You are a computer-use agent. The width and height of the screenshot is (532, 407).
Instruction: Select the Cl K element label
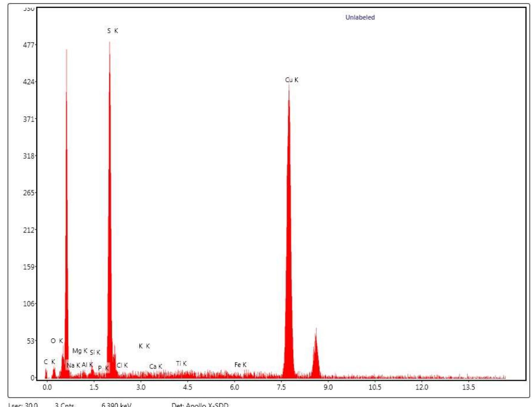[x=122, y=365]
